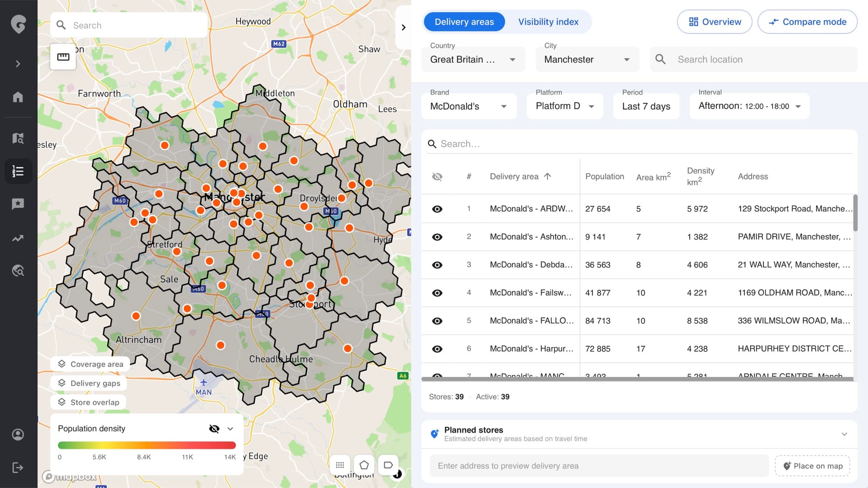
Task: Switch to the Delivery areas tab
Action: [464, 22]
